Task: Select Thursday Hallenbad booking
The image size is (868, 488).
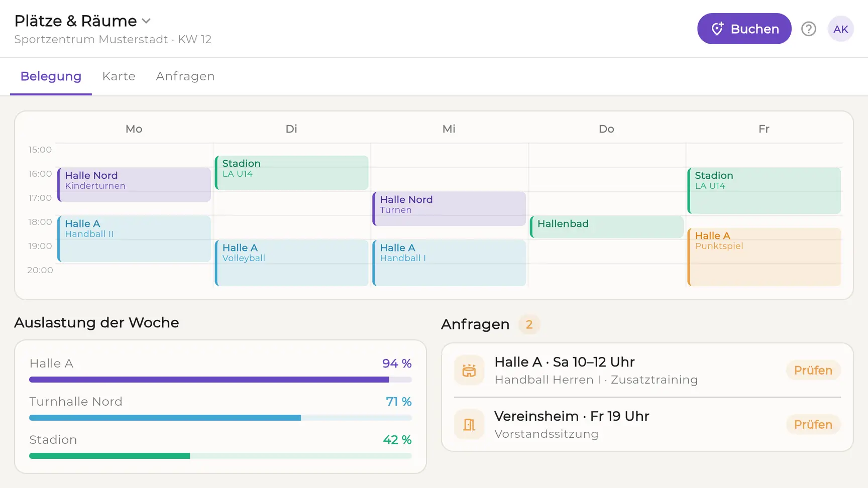Action: tap(606, 227)
